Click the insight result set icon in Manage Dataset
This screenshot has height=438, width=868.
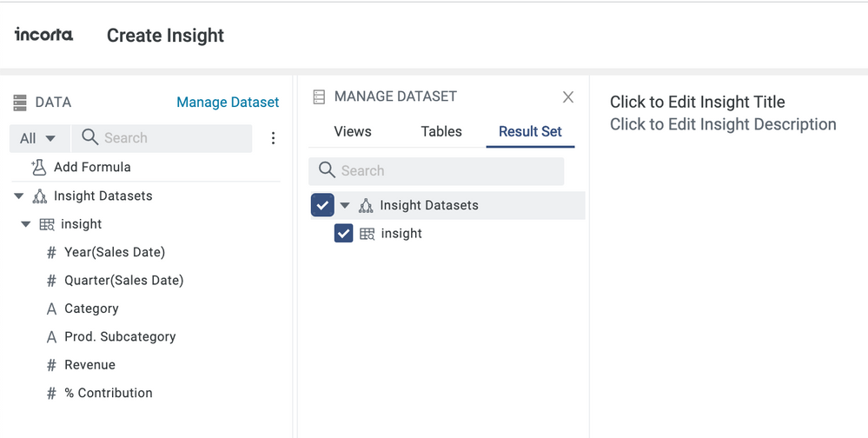pos(368,234)
